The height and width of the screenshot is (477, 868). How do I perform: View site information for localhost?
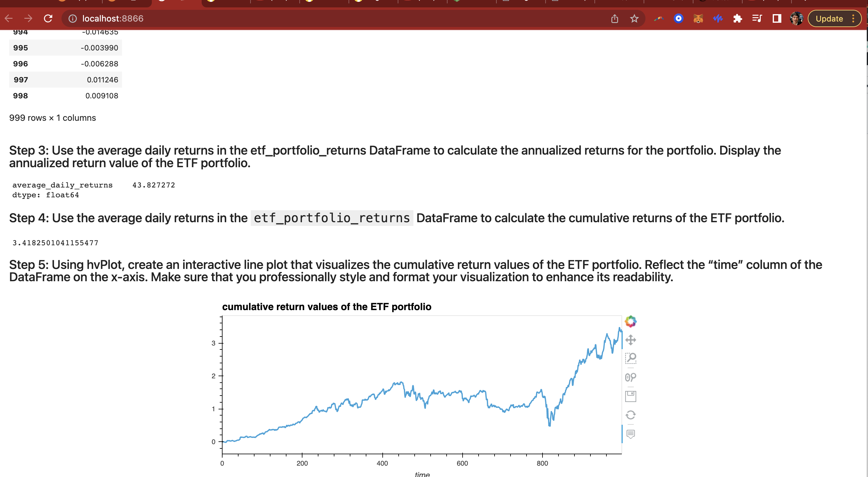click(73, 18)
